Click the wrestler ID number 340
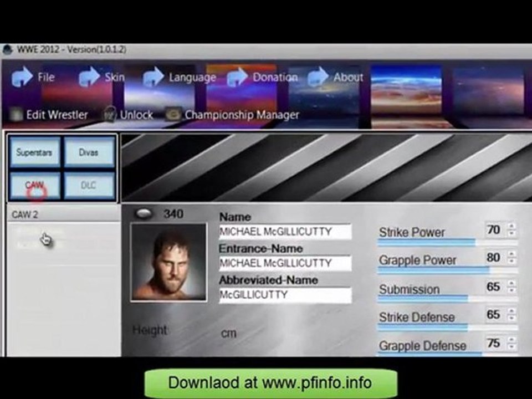The image size is (532, 399). pos(173,214)
